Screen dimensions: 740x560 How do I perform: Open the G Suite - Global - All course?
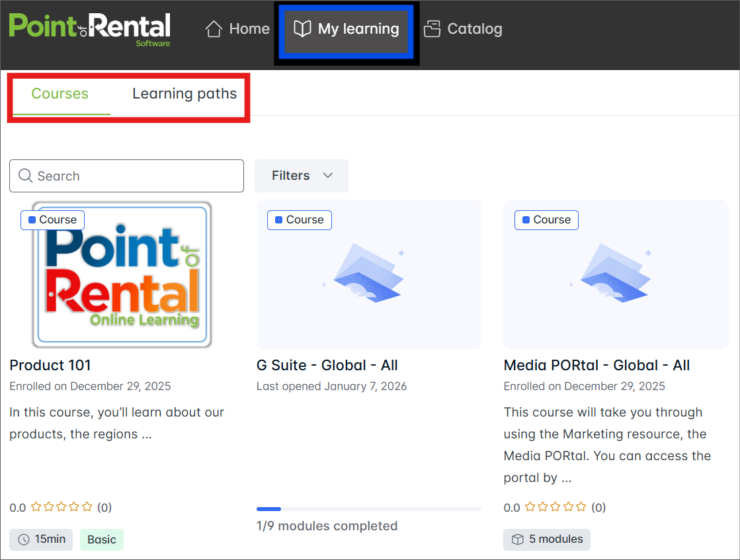point(327,365)
